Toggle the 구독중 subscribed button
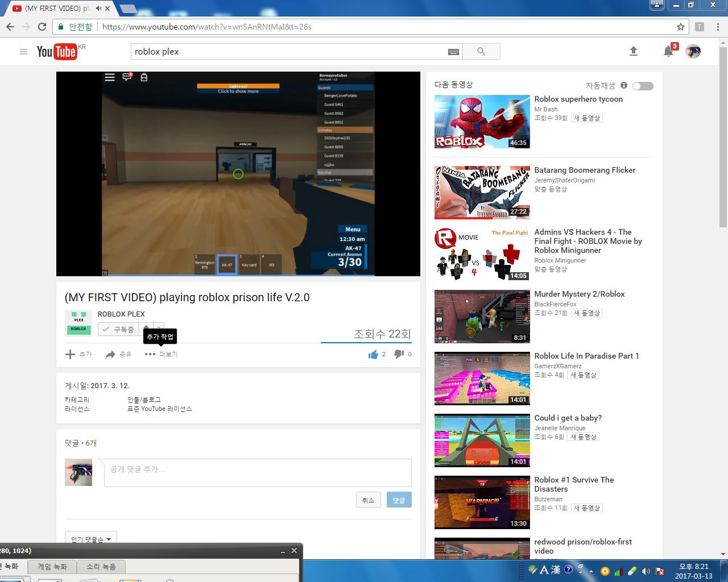This screenshot has width=728, height=582. [x=118, y=329]
